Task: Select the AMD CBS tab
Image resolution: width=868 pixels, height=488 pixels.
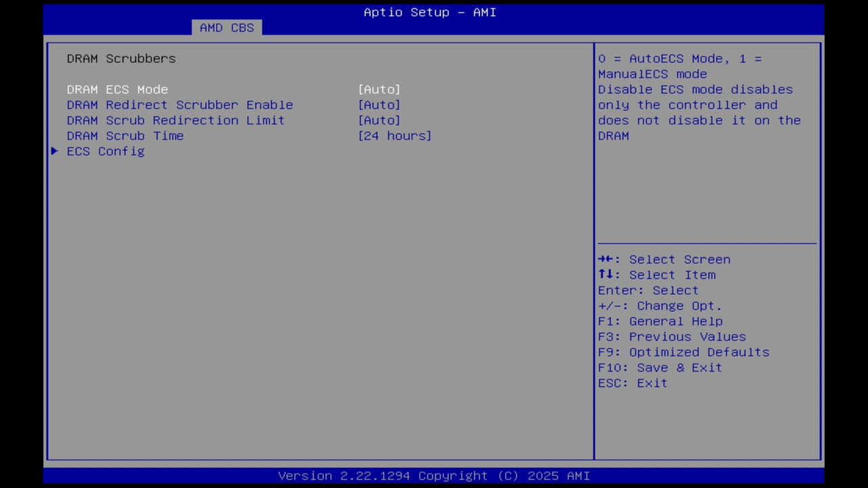Action: (x=226, y=27)
